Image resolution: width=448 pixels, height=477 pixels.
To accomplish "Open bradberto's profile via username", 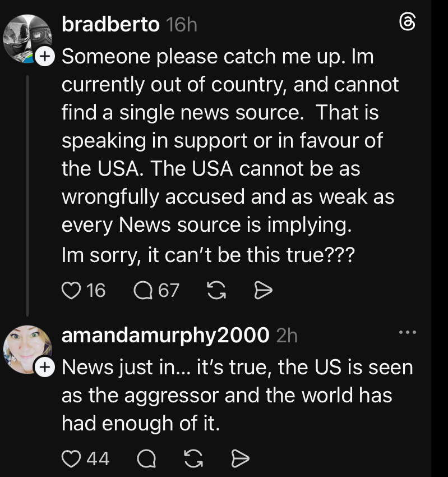I will pyautogui.click(x=110, y=25).
